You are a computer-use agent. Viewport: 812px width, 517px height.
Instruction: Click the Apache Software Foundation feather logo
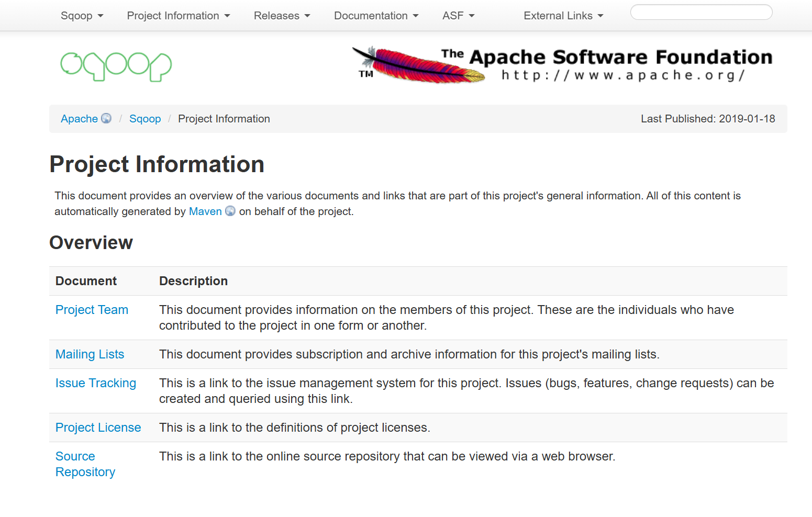(419, 65)
